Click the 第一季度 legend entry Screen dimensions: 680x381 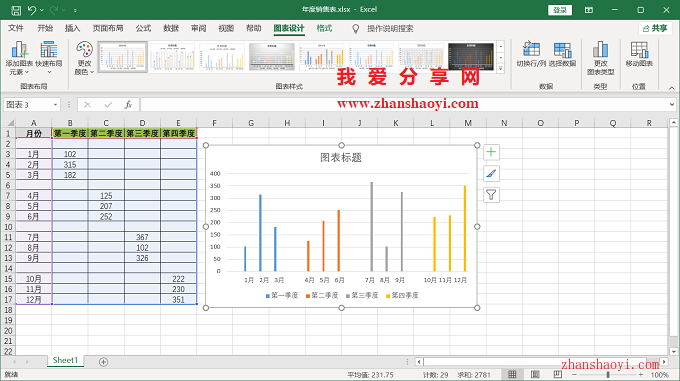tap(282, 296)
